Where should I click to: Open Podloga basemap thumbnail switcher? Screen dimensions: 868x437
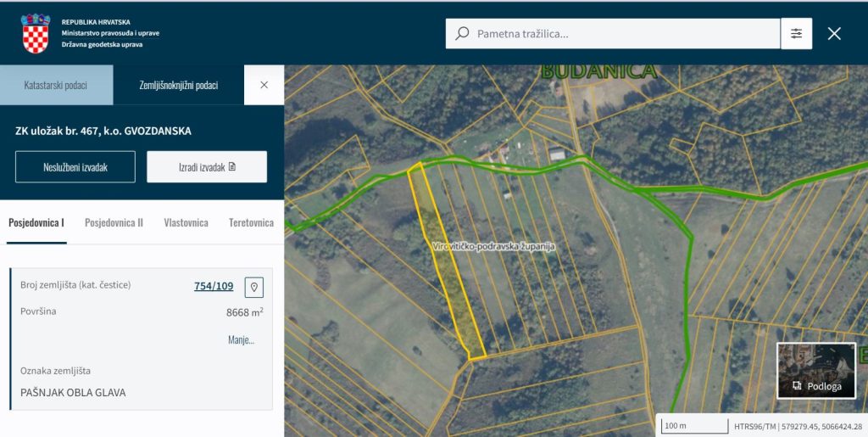click(x=816, y=370)
